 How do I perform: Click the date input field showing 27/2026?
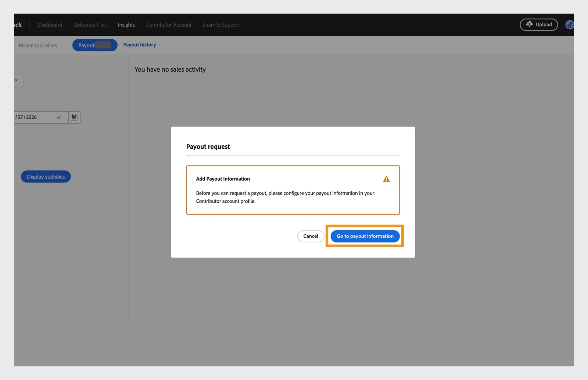click(41, 117)
